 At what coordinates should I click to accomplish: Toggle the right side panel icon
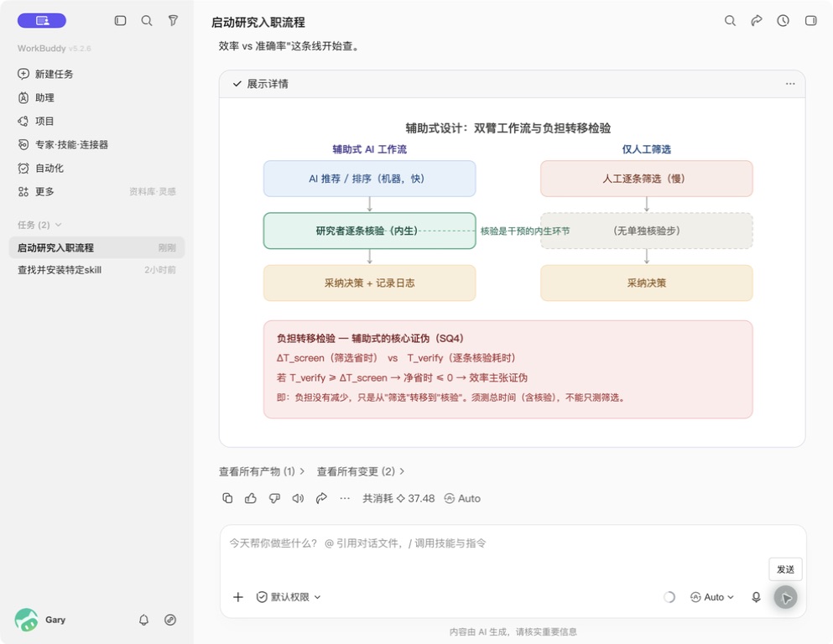tap(810, 21)
